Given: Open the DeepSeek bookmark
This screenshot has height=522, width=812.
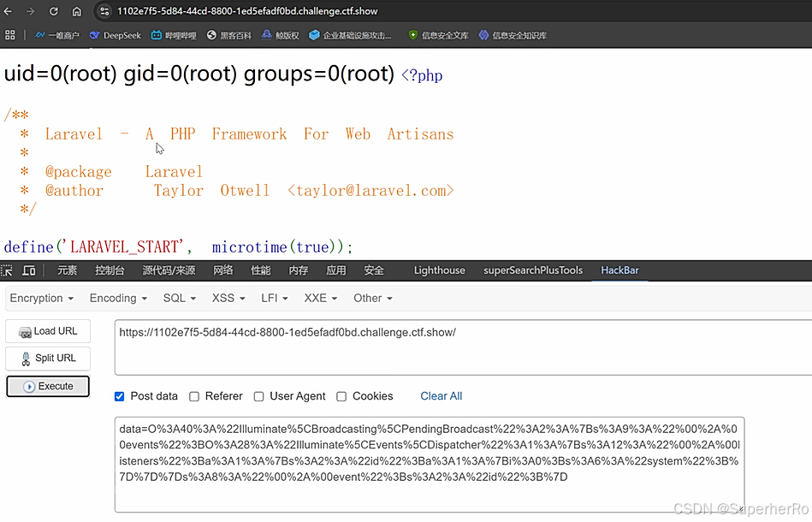Looking at the screenshot, I should click(x=115, y=35).
